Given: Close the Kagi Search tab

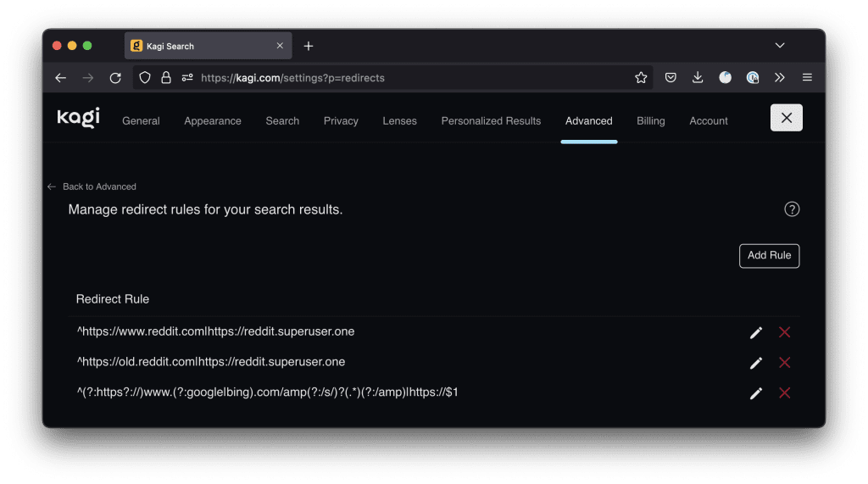Looking at the screenshot, I should pos(280,46).
